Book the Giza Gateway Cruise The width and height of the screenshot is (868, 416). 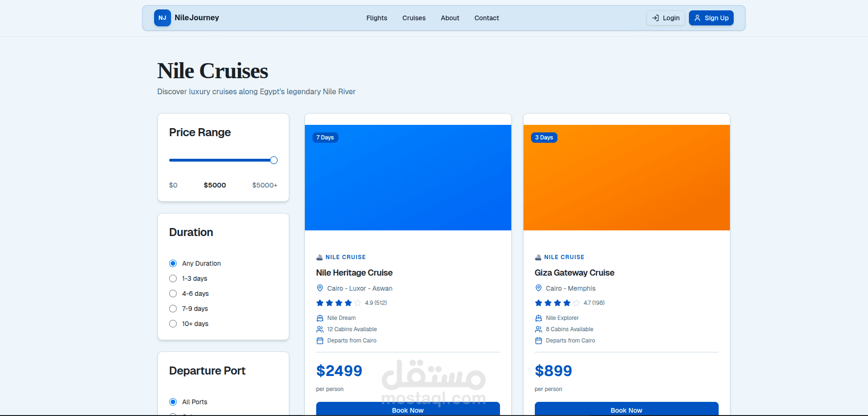tap(627, 409)
